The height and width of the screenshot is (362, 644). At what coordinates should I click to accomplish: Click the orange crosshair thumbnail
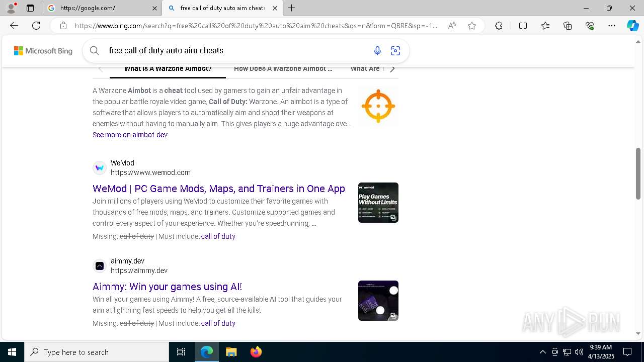point(378,106)
